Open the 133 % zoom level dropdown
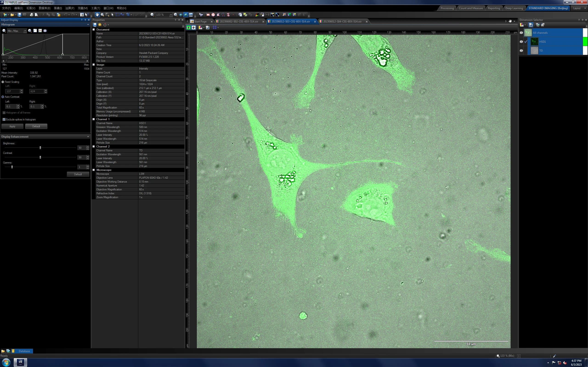Screen dimensions: 588x367 (x=171, y=14)
